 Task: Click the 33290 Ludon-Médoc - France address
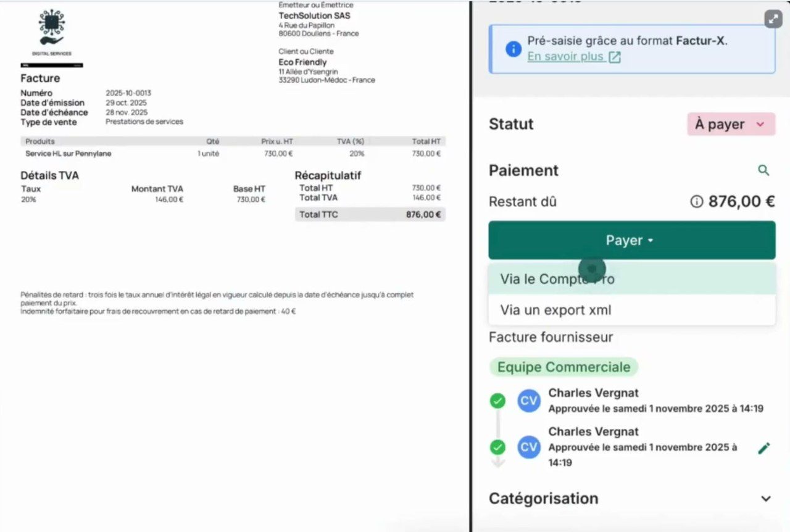(x=326, y=80)
